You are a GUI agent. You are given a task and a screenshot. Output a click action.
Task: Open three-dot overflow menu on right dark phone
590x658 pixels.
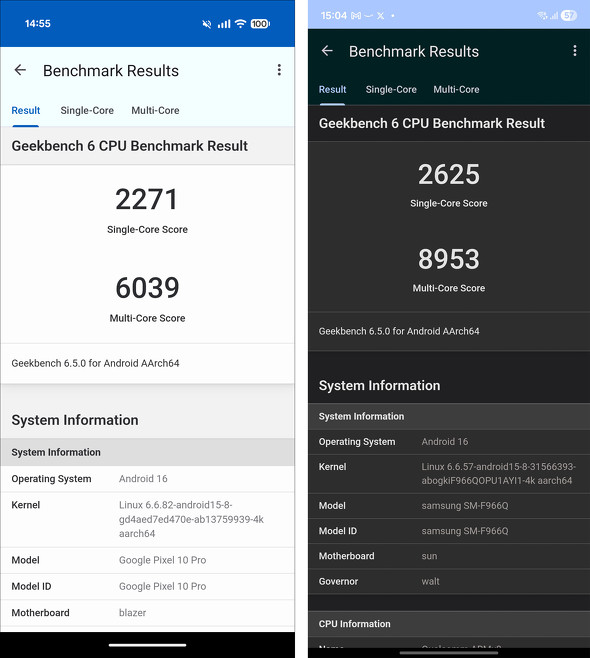[x=574, y=51]
